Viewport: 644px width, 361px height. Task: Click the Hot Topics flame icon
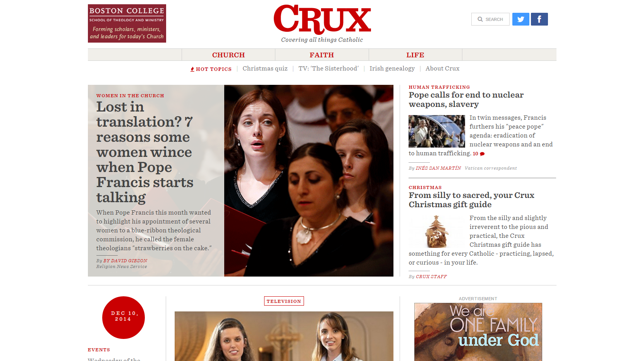192,69
